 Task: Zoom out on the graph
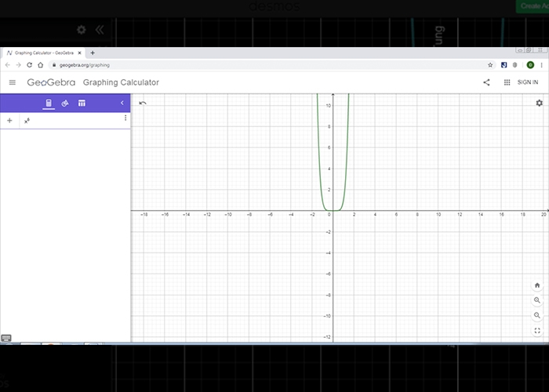(x=537, y=315)
